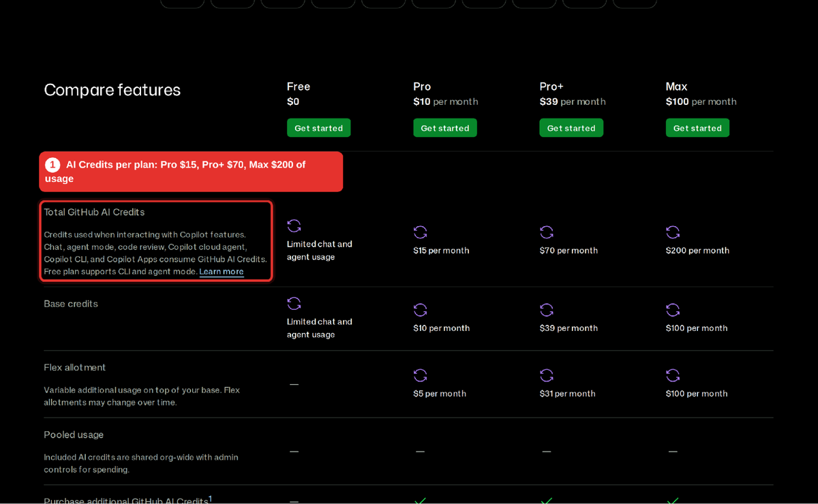Click the Pro+ plan name
The height and width of the screenshot is (504, 818).
(551, 86)
